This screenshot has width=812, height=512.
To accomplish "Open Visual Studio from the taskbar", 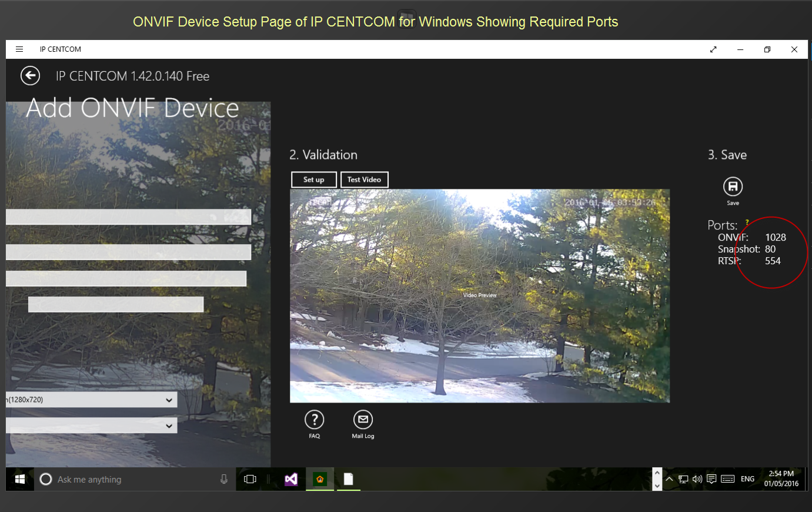I will pyautogui.click(x=291, y=479).
